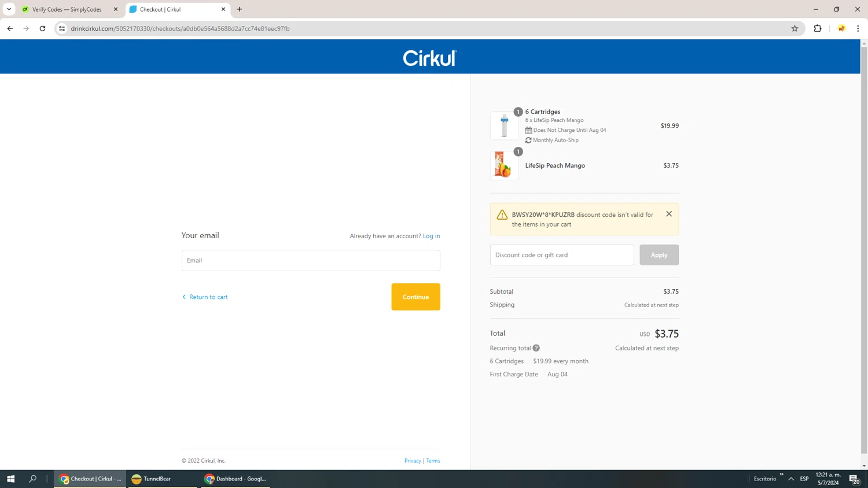Click the ESP language indicator
Image resolution: width=868 pixels, height=488 pixels.
pyautogui.click(x=804, y=479)
